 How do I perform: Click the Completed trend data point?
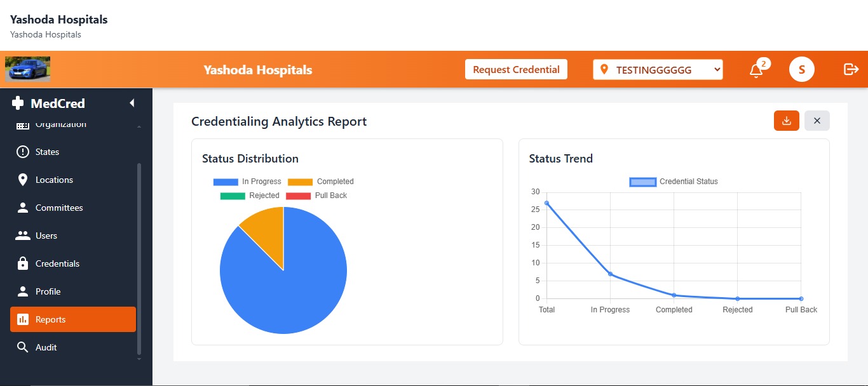click(x=674, y=295)
